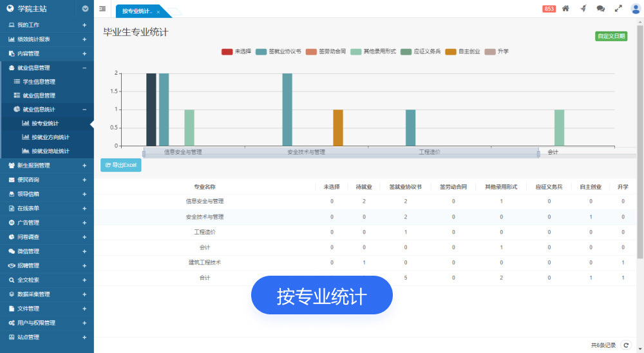Screen dimensions: 644x353
Task: Click the chart's horizontal data zoom bar
Action: [x=340, y=153]
